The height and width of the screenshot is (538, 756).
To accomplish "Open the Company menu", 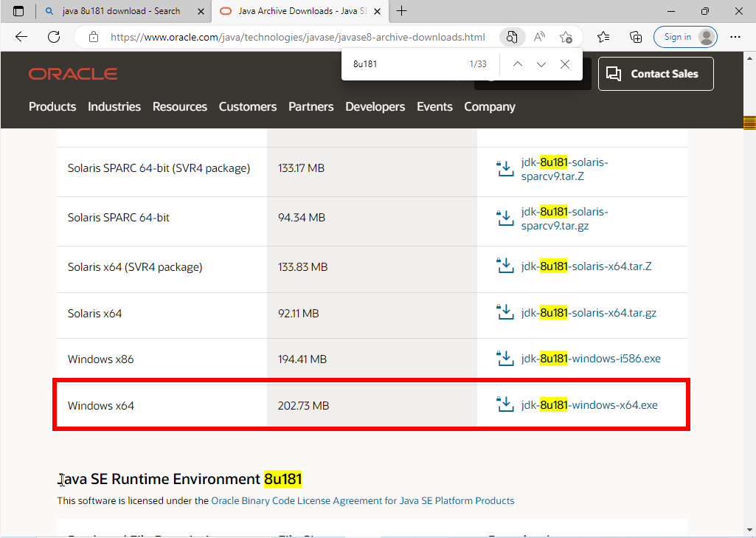I will click(490, 106).
